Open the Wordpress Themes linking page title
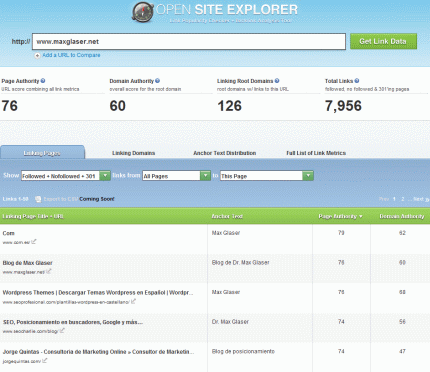Image resolution: width=430 pixels, height=372 pixels. [x=98, y=293]
